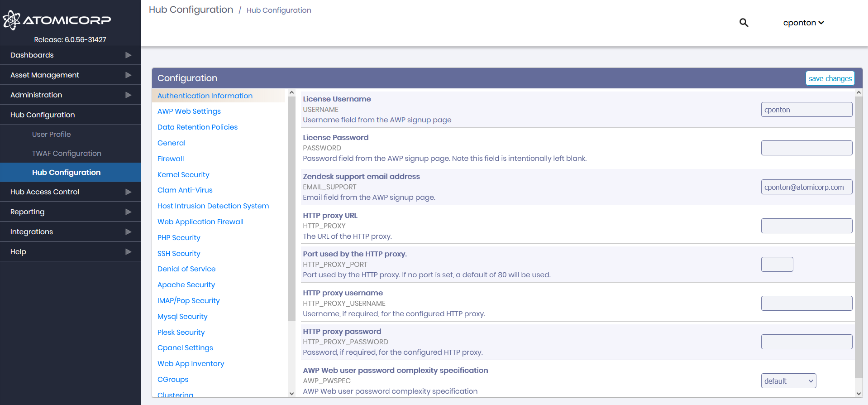
Task: Open AWP Web Settings section
Action: 189,111
